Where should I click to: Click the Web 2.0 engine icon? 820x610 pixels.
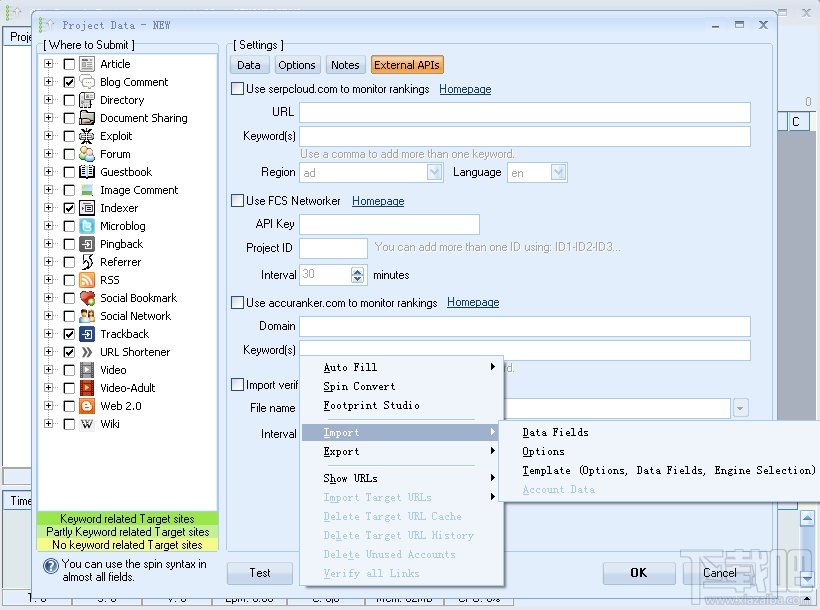click(x=85, y=405)
